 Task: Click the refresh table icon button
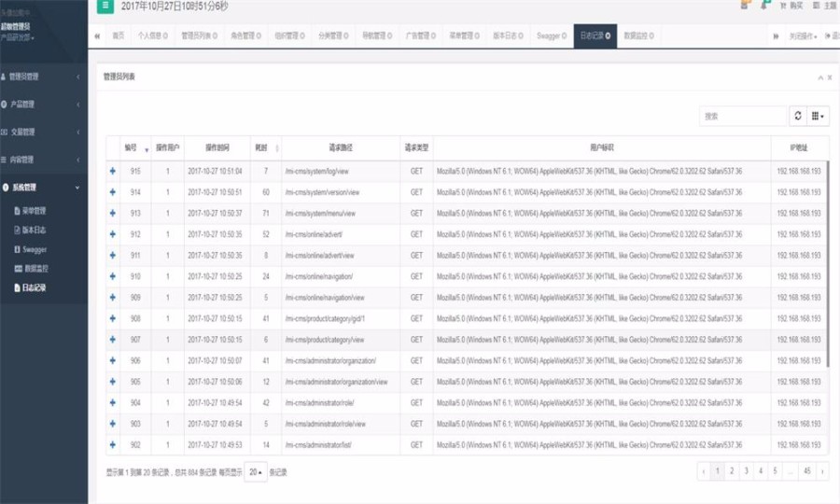coord(798,116)
